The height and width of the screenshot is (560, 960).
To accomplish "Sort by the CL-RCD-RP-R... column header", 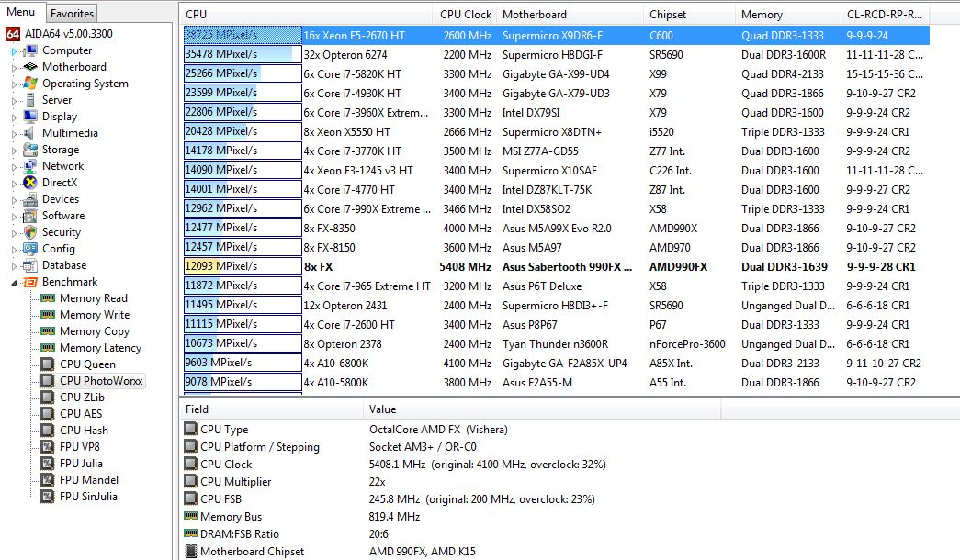I will tap(886, 14).
